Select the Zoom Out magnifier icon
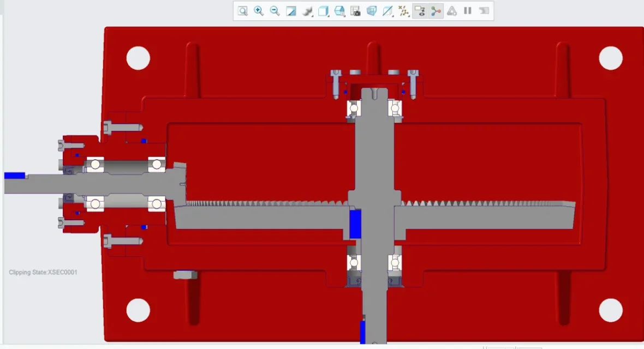The width and height of the screenshot is (644, 349). coord(275,11)
